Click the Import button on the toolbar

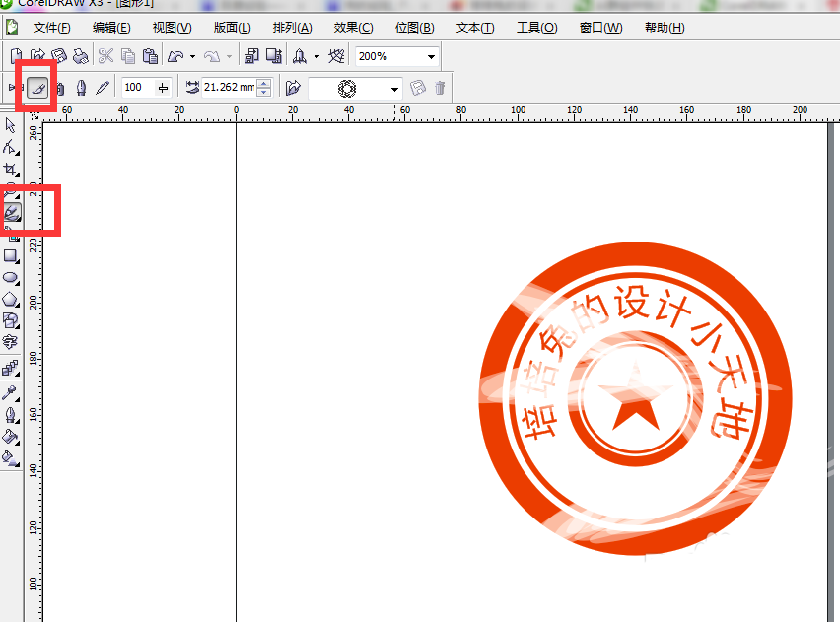pyautogui.click(x=250, y=56)
